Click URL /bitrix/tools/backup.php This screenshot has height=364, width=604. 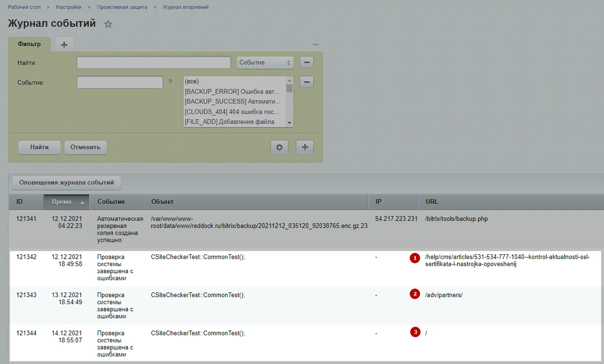click(x=457, y=219)
